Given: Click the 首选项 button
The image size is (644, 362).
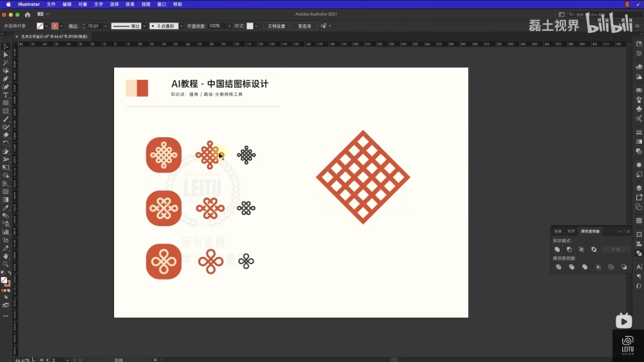Looking at the screenshot, I should coord(305,26).
